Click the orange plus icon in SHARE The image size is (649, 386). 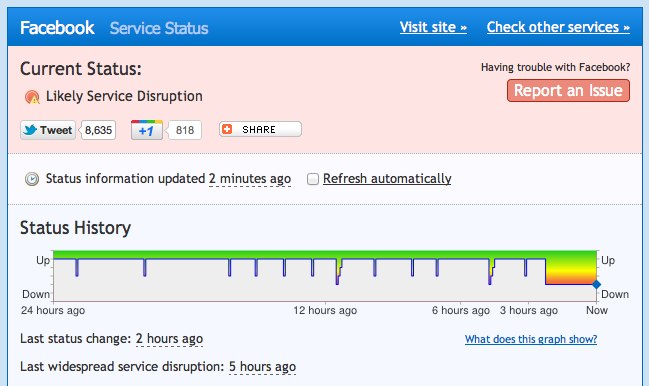tap(227, 129)
